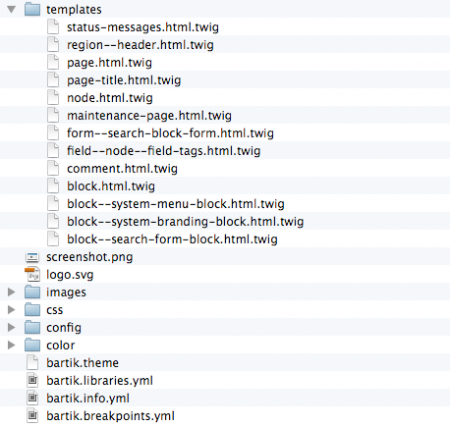Click the node.html.twig file icon
Image resolution: width=450 pixels, height=424 pixels.
point(53,98)
